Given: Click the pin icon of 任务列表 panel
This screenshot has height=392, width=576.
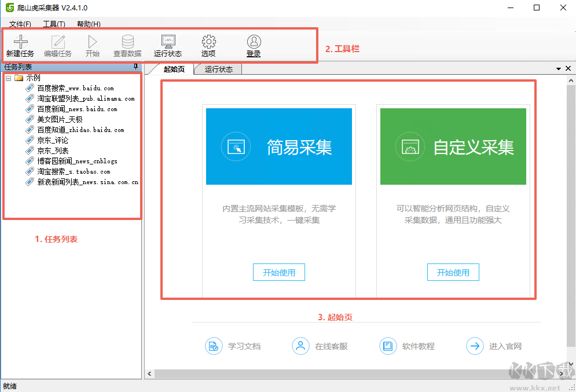Looking at the screenshot, I should (x=135, y=67).
